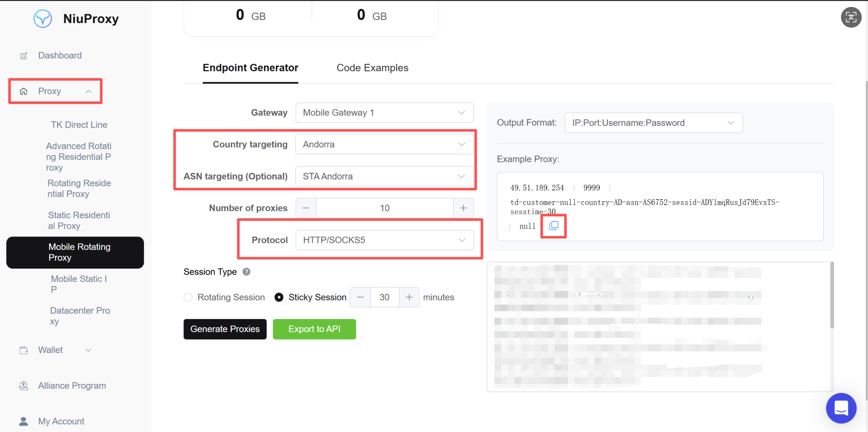Viewport: 868px width, 432px height.
Task: Click the Wallet icon in sidebar
Action: 23,350
